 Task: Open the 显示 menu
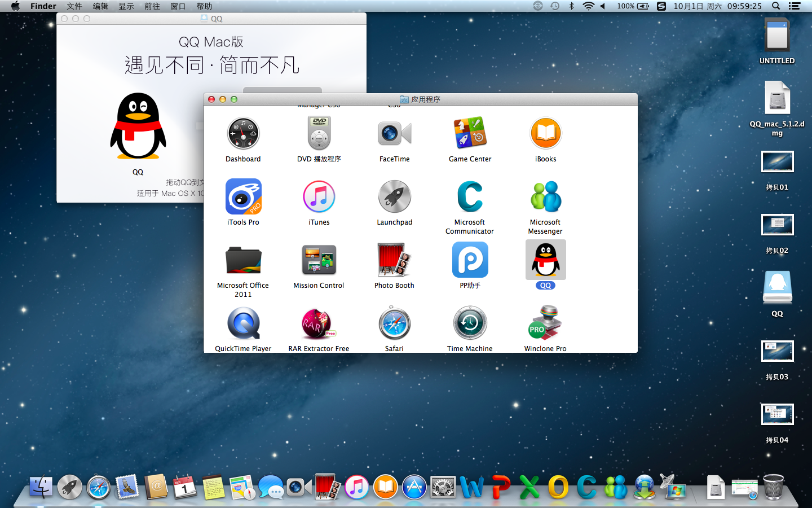(x=126, y=6)
